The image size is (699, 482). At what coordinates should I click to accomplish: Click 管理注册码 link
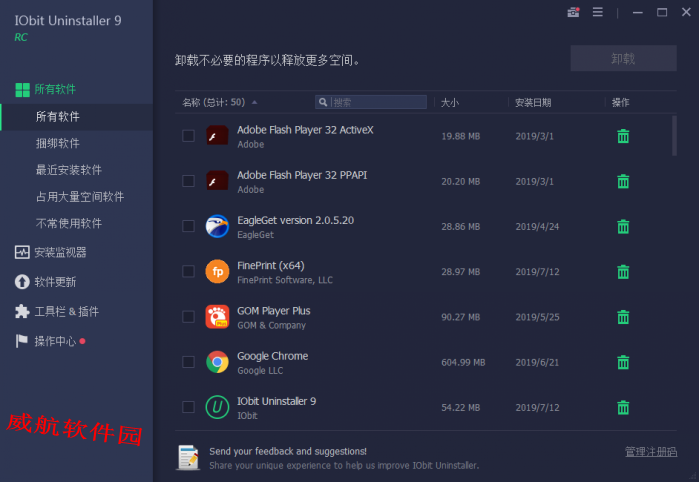click(x=651, y=452)
